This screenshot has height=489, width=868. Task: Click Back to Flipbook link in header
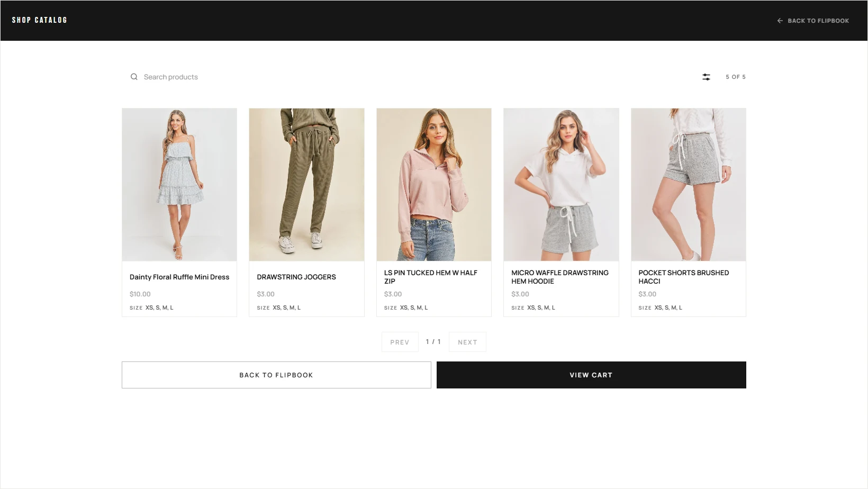[813, 21]
